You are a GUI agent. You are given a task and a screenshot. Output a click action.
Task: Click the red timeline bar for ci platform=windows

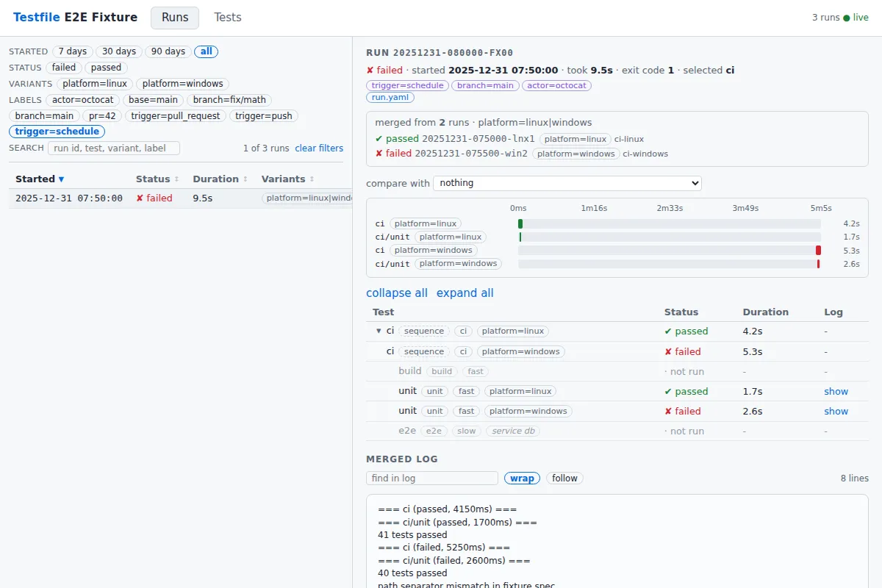[818, 251]
